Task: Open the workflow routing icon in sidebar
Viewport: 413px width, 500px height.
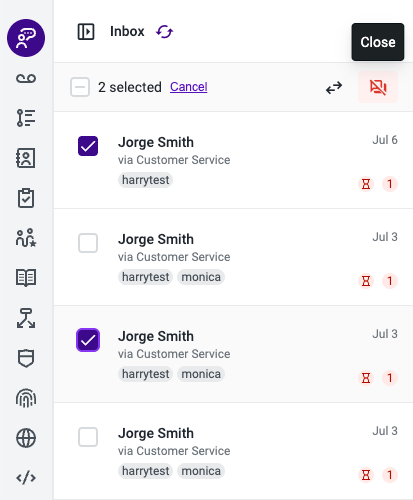Action: 26,318
